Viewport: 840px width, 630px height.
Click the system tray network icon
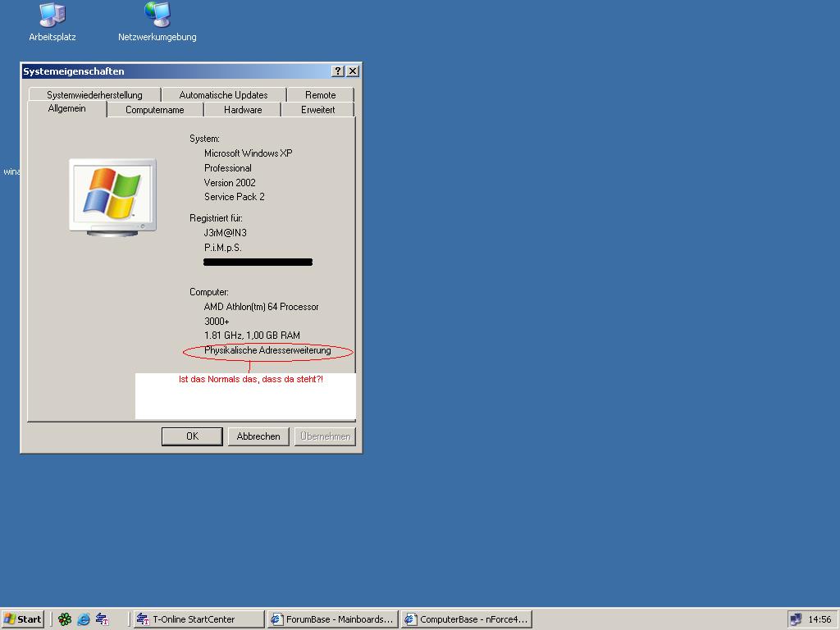tap(796, 619)
